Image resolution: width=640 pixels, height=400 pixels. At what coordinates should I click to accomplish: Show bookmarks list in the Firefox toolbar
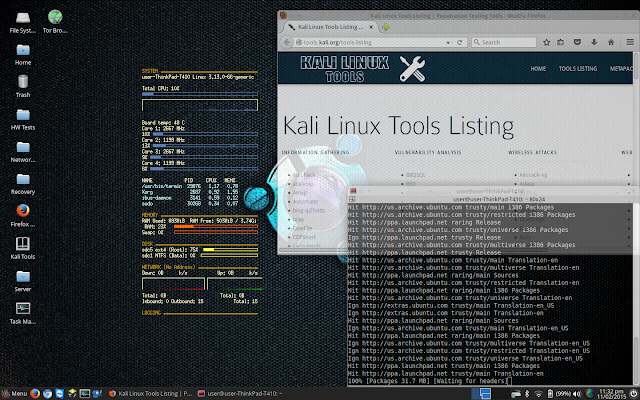pyautogui.click(x=561, y=42)
